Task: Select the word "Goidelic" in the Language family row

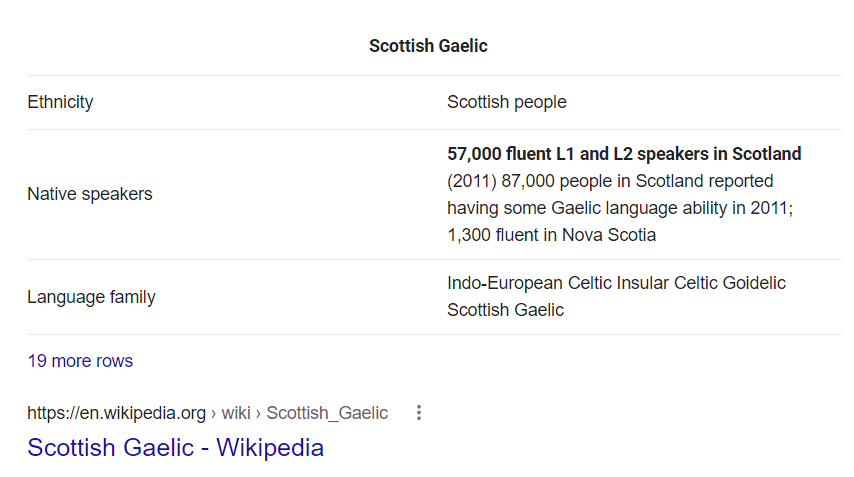Action: (x=754, y=283)
